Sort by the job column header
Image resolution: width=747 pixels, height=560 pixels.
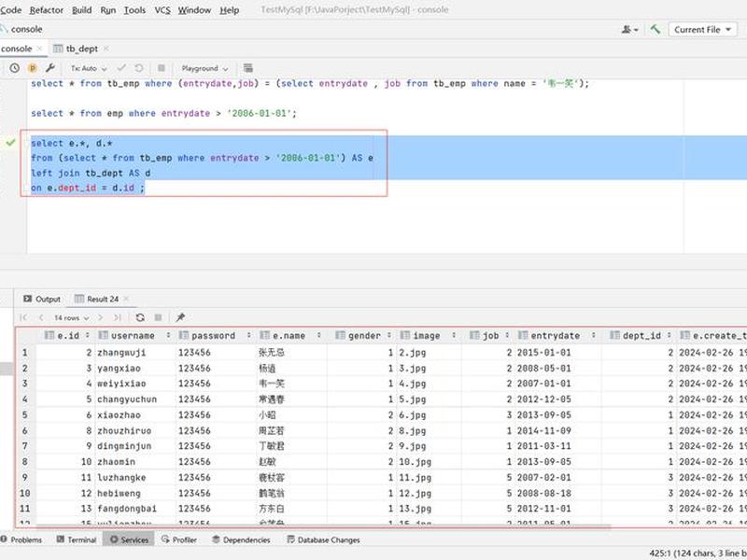(x=489, y=335)
